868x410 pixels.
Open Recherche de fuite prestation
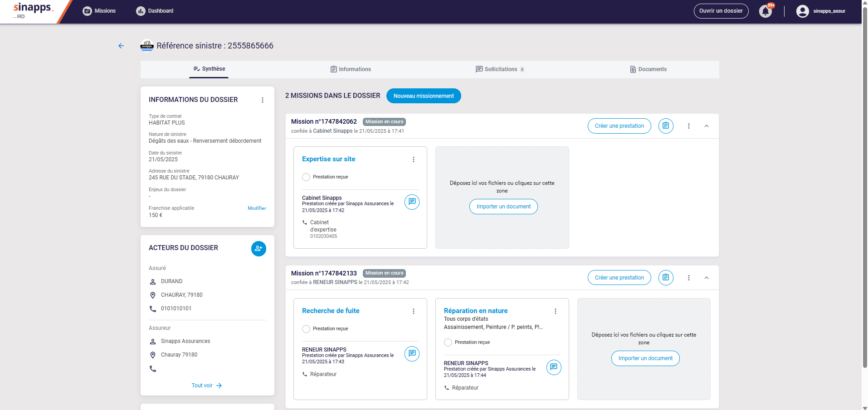point(331,311)
